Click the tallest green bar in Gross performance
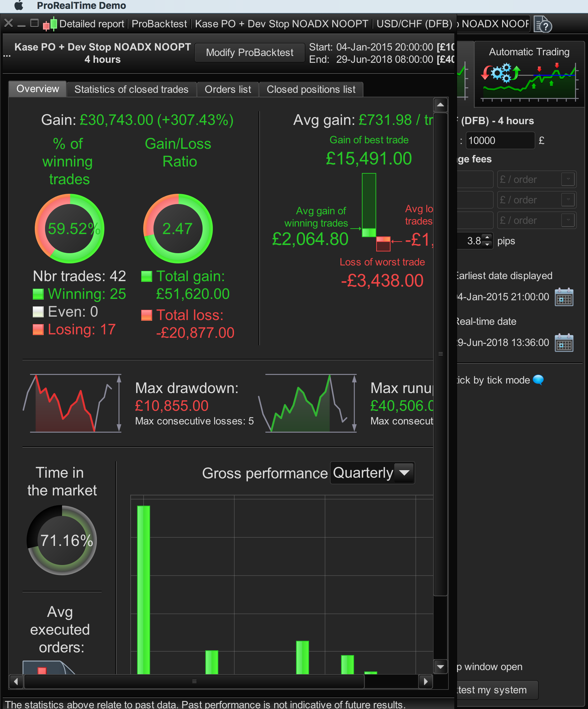The width and height of the screenshot is (588, 709). (x=144, y=590)
